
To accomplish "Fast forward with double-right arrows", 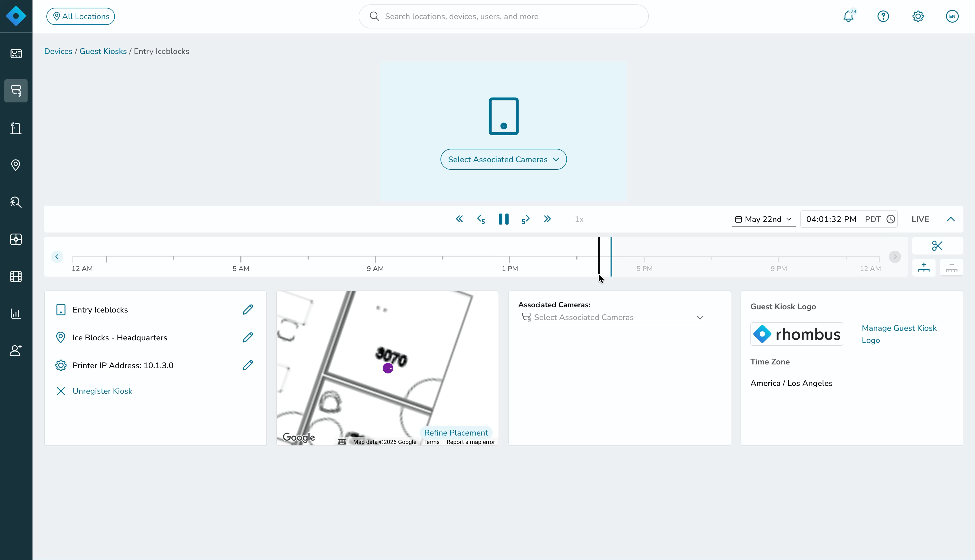I will pyautogui.click(x=547, y=219).
